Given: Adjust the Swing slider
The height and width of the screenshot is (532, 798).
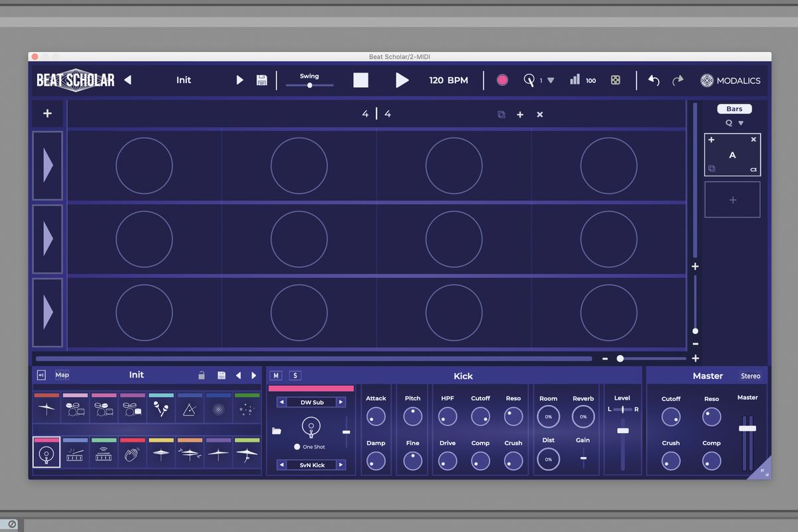Looking at the screenshot, I should [309, 86].
